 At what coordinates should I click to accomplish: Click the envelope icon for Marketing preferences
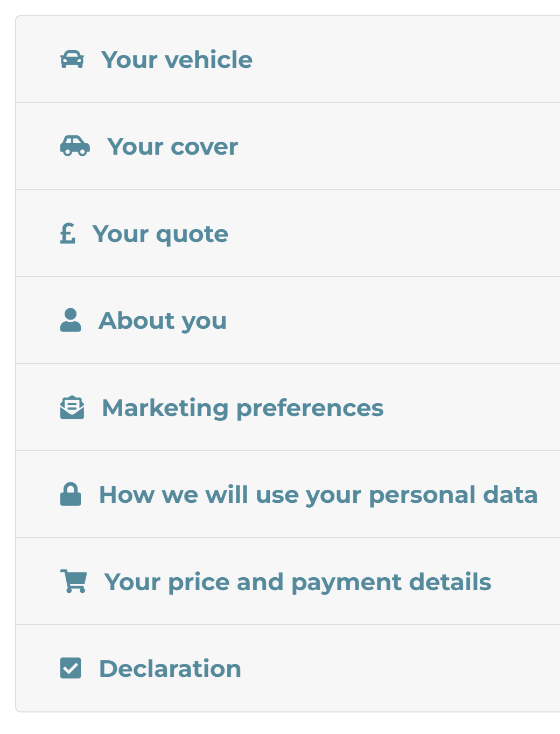coord(72,407)
